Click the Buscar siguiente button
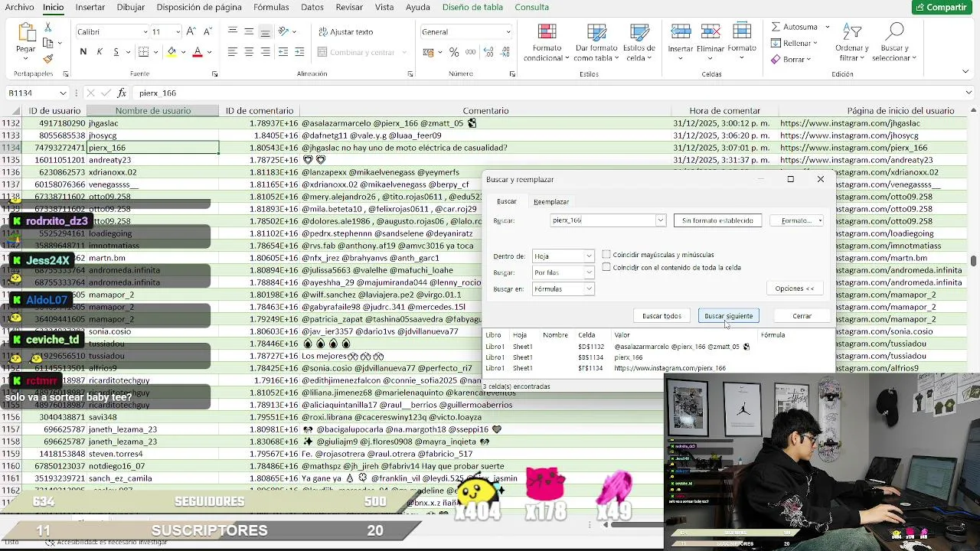The width and height of the screenshot is (980, 551). click(728, 315)
